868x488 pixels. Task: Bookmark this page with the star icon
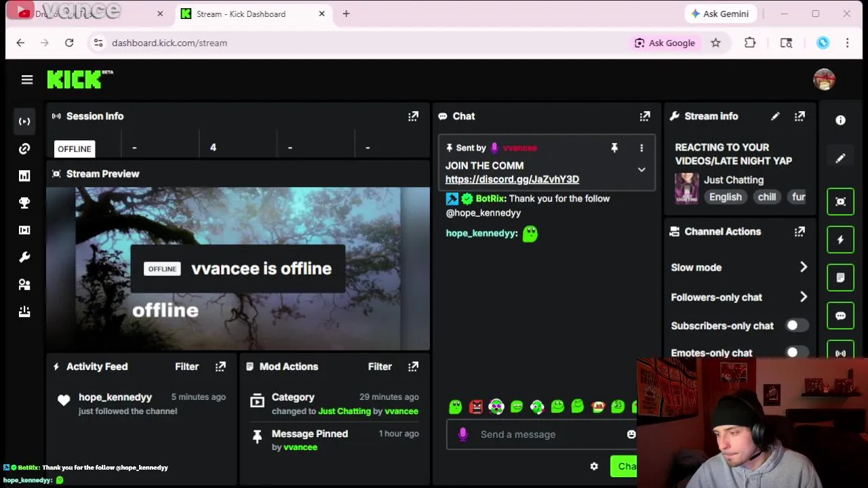click(715, 43)
